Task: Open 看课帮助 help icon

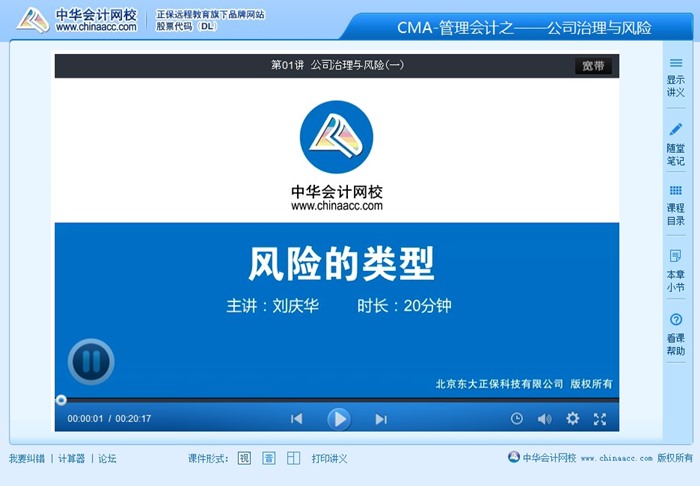Action: [x=675, y=334]
